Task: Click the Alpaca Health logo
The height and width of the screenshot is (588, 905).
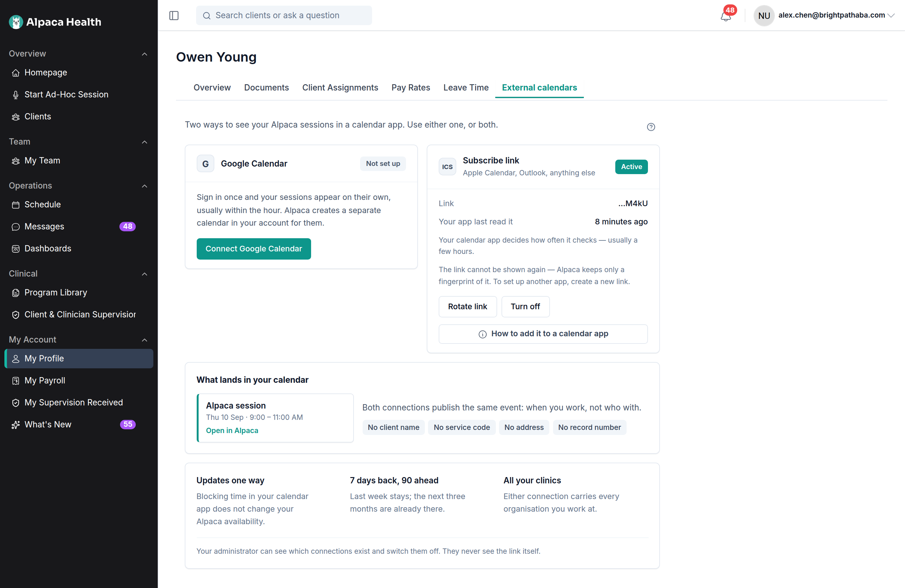Action: coord(55,22)
